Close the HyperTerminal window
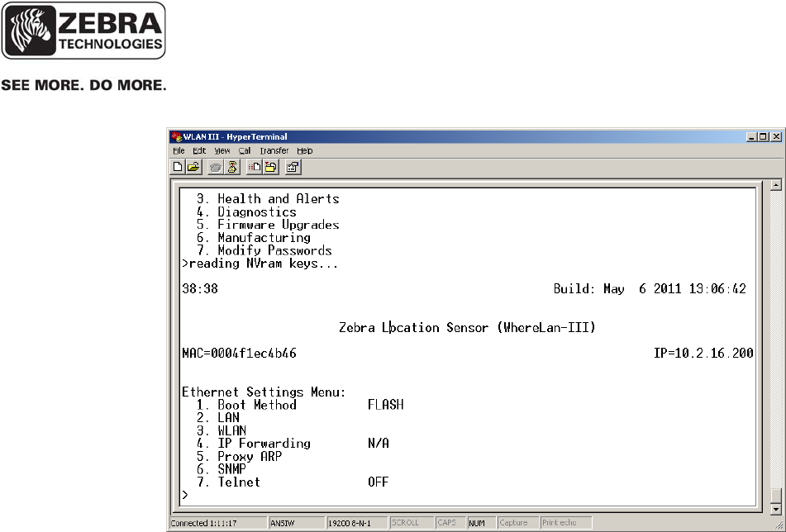The width and height of the screenshot is (786, 532). (776, 137)
